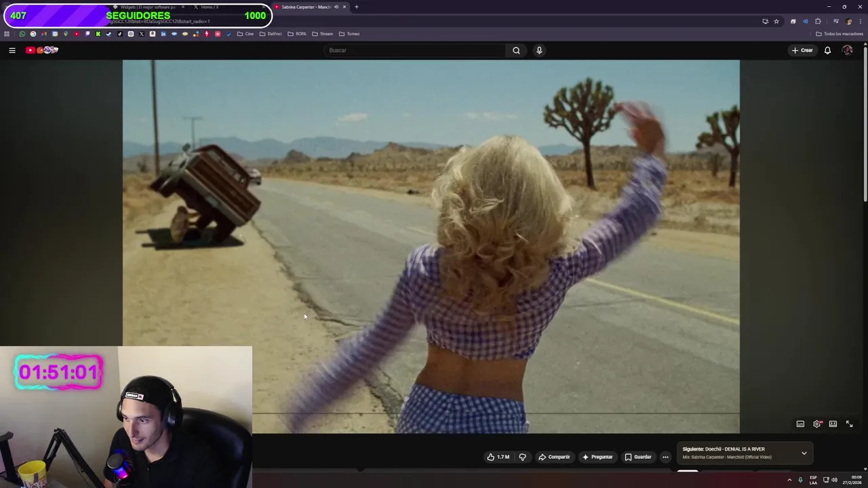
Task: Close the Sabrina Carpenter tab
Action: pyautogui.click(x=344, y=7)
